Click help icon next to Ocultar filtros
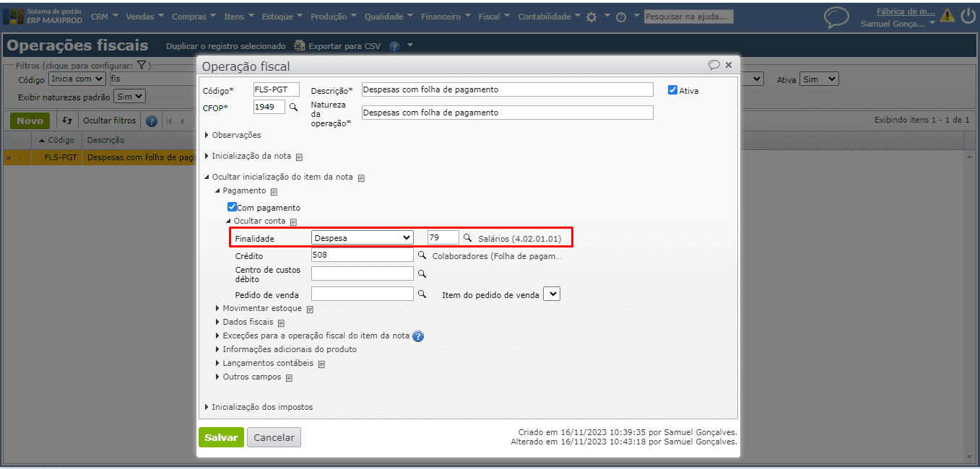Image resolution: width=980 pixels, height=469 pixels. tap(152, 120)
